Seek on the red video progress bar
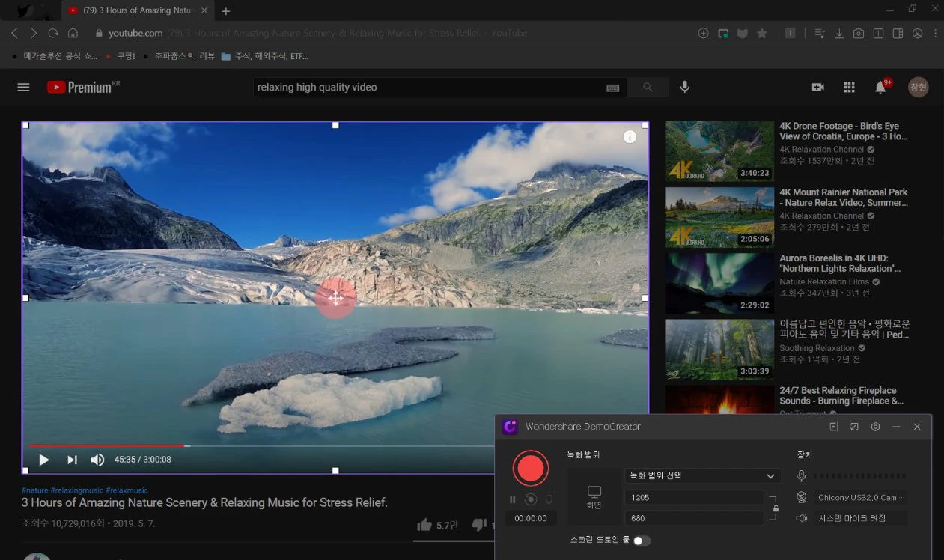 click(106, 445)
